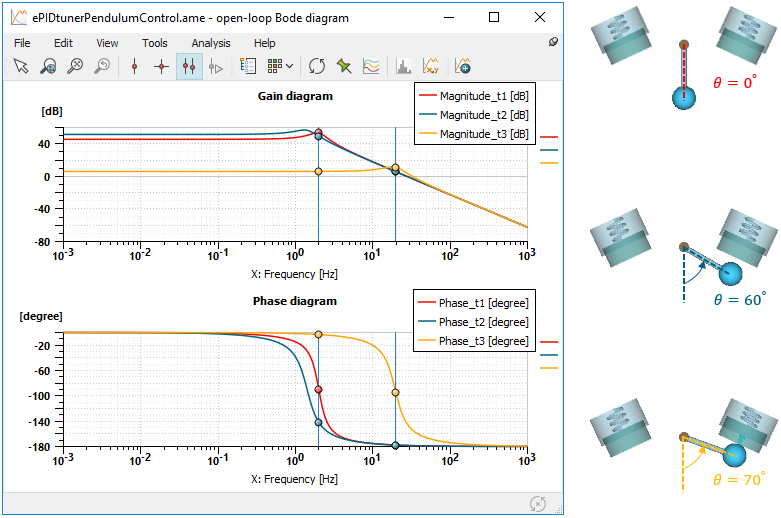Click the XY plot icon

pyautogui.click(x=431, y=67)
